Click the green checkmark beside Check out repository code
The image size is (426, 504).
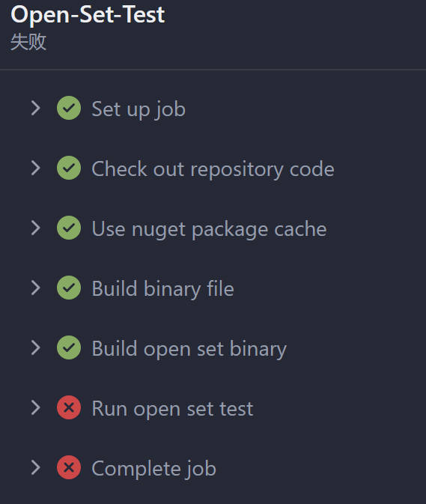click(x=69, y=168)
